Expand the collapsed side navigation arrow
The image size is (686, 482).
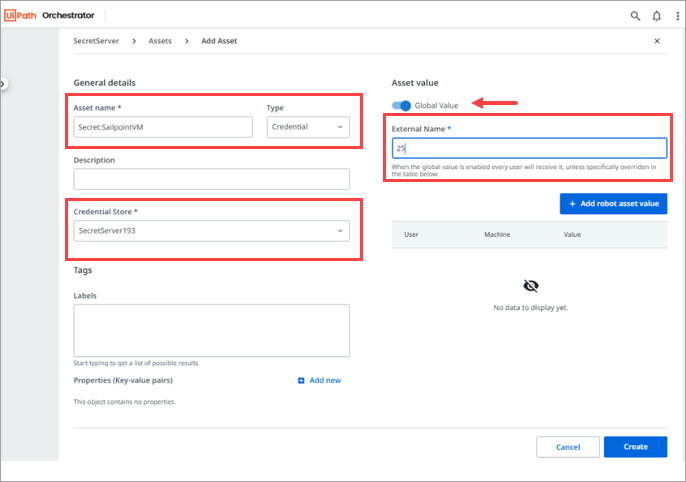click(3, 84)
